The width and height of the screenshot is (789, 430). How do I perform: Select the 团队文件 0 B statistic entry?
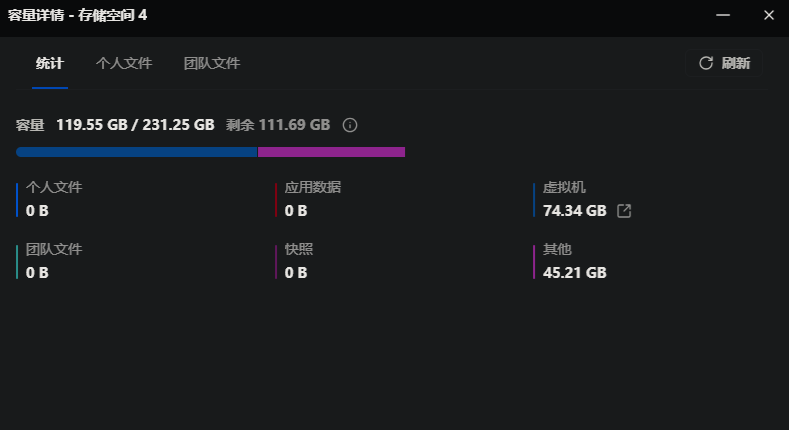pyautogui.click(x=54, y=261)
